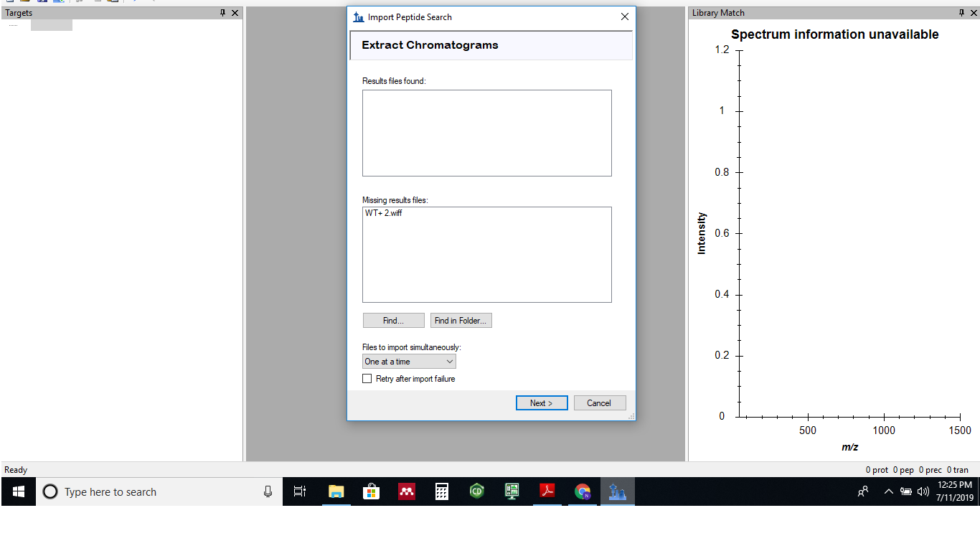Close the Targets panel
Viewport: 980px width, 551px height.
235,13
